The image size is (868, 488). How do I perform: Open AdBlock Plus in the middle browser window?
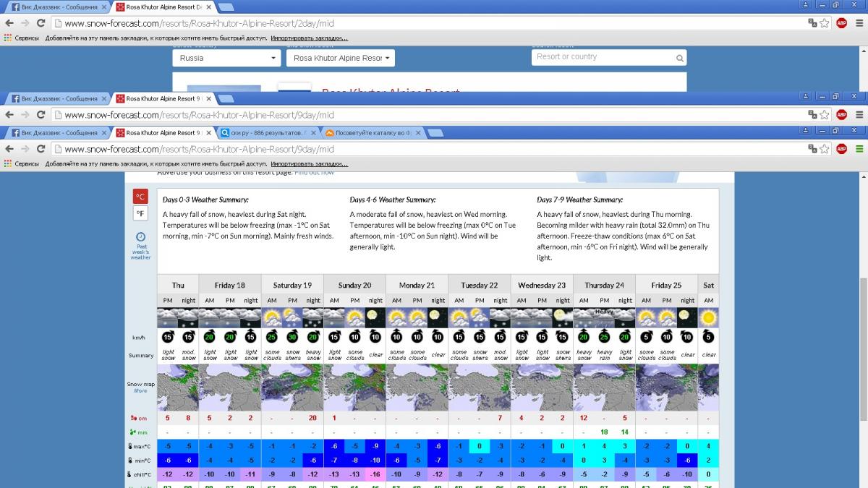841,114
